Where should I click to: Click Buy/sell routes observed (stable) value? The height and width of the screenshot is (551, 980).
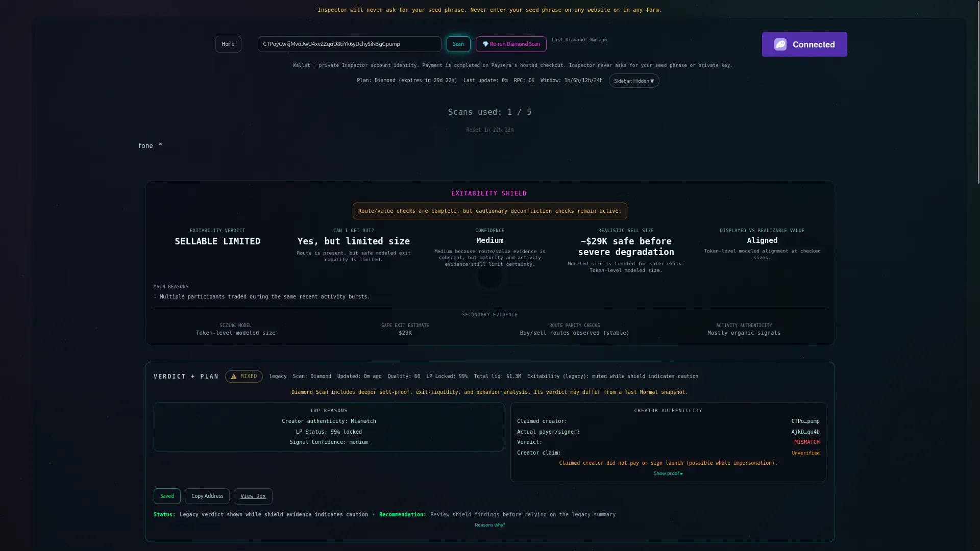575,333
